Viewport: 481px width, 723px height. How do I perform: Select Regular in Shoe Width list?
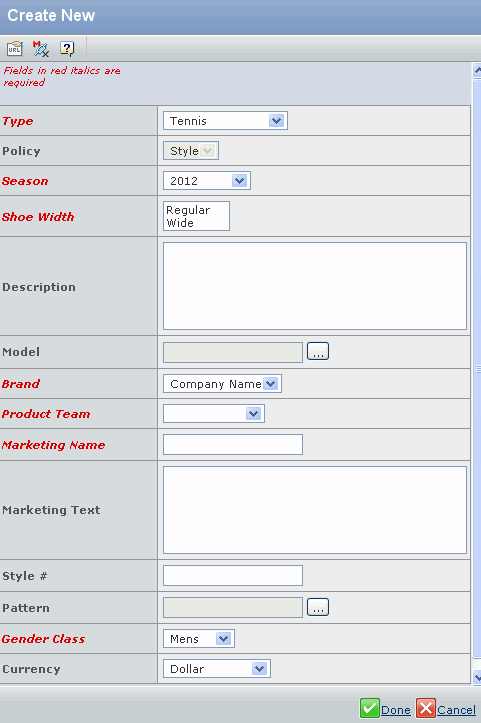(188, 210)
